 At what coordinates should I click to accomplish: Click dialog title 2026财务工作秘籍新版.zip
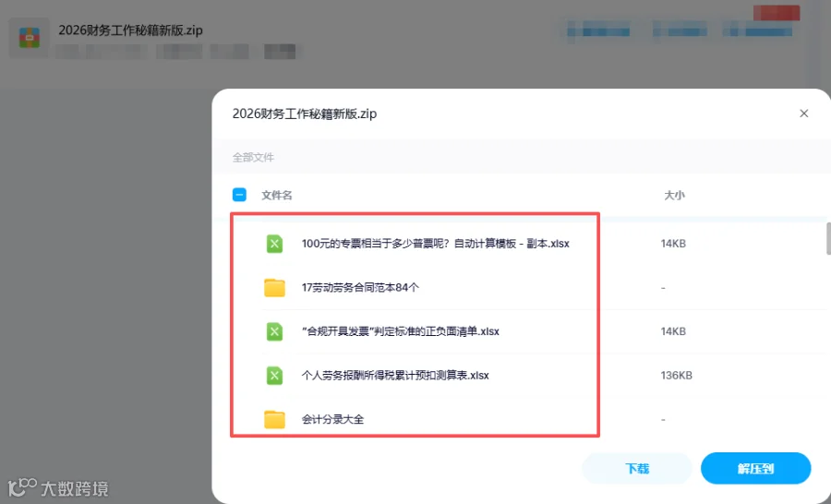point(305,114)
